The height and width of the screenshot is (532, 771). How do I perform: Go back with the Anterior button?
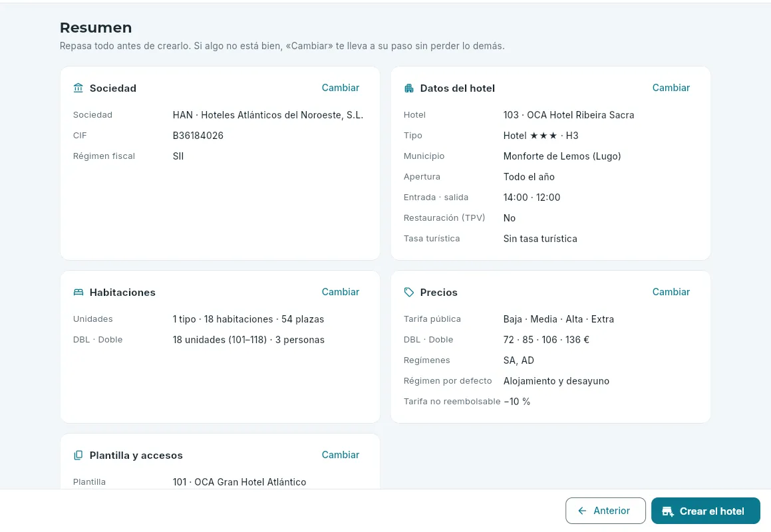tap(605, 511)
